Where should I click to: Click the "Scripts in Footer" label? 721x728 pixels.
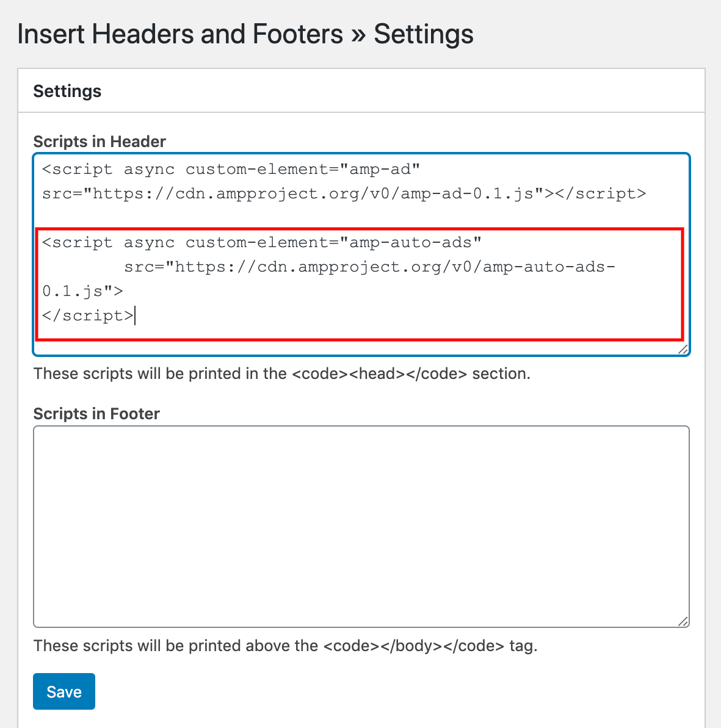(96, 414)
